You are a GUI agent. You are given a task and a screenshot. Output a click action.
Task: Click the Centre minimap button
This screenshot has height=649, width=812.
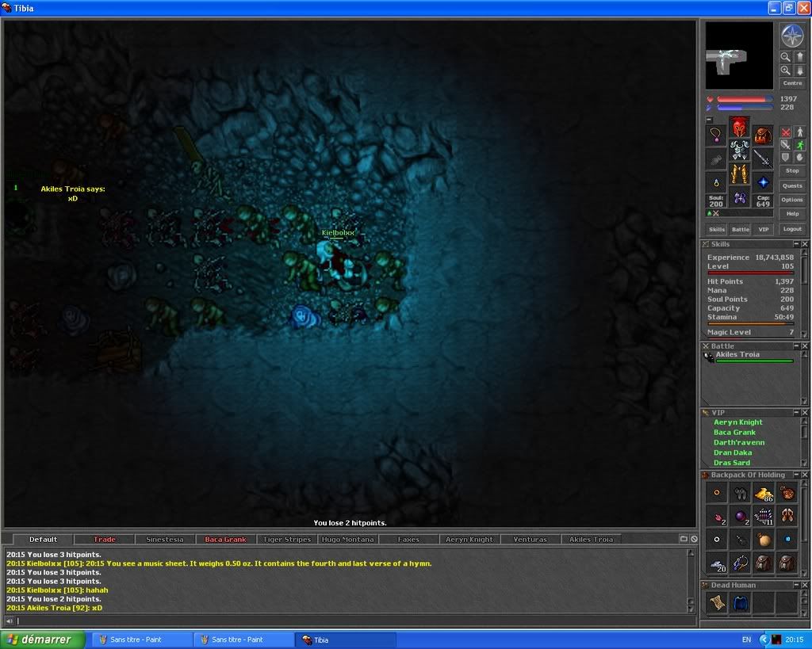click(792, 83)
